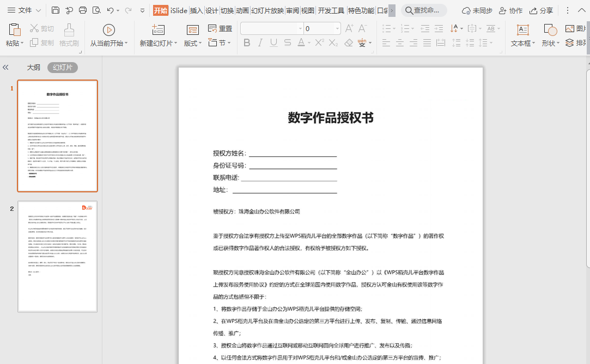Open the font name dropdown
The width and height of the screenshot is (590, 364).
click(300, 28)
